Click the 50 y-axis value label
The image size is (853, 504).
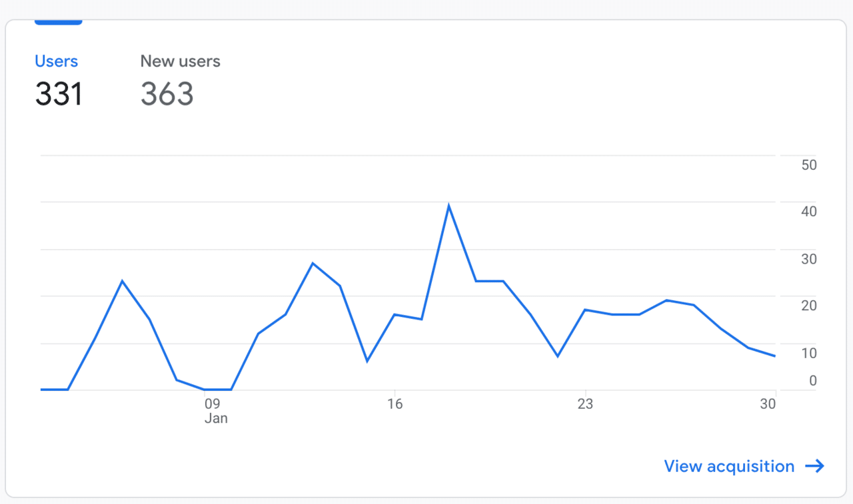[809, 165]
